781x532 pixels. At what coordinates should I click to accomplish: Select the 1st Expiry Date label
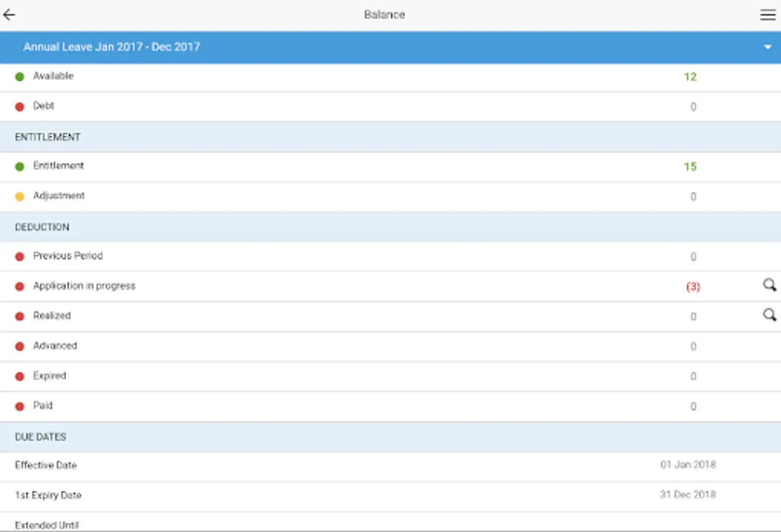pos(48,495)
